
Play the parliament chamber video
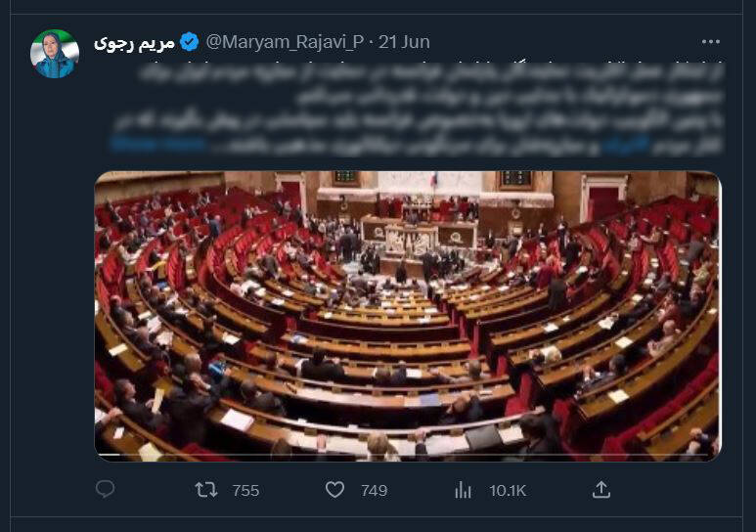coord(408,316)
